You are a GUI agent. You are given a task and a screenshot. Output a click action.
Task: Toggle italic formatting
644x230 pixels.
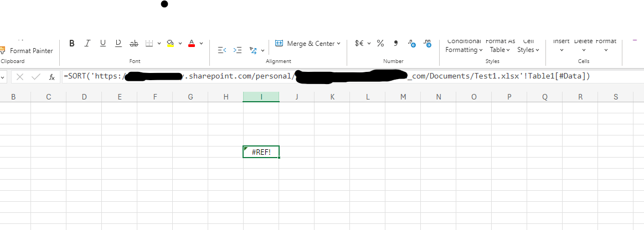tap(87, 44)
